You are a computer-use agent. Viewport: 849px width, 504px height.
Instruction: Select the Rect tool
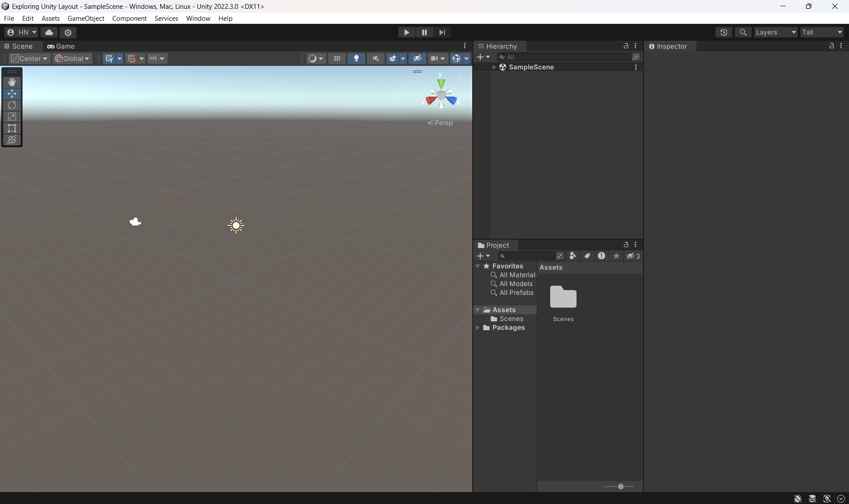(12, 128)
